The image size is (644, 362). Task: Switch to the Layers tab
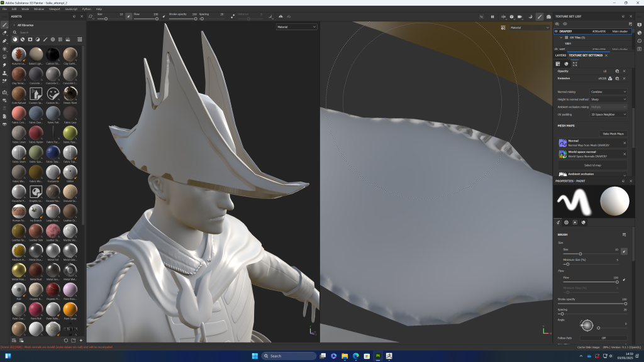(x=560, y=55)
